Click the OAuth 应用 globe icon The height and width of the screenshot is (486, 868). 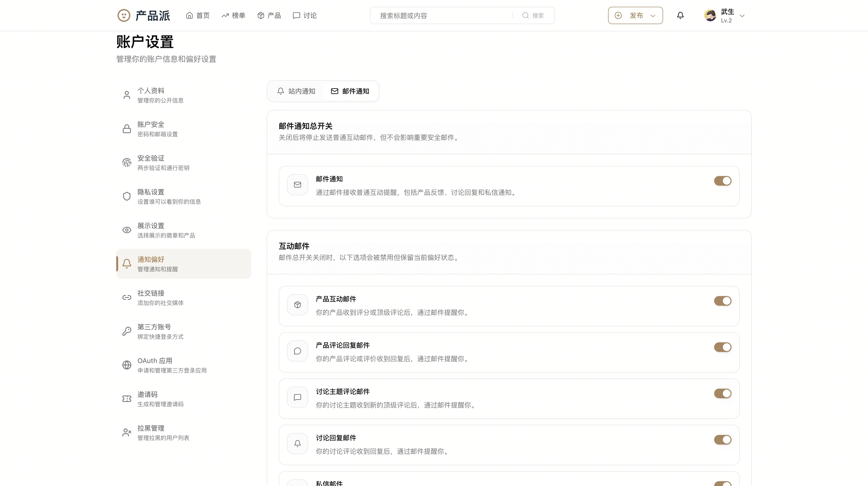click(x=127, y=365)
